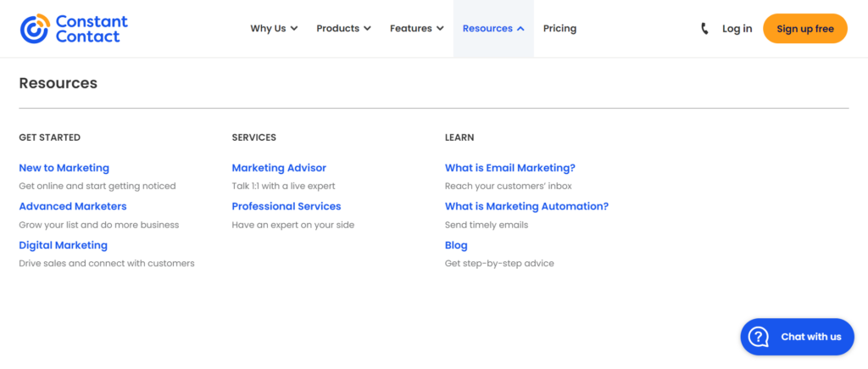Viewport: 868px width, 369px height.
Task: Visit the Blog link
Action: point(456,245)
